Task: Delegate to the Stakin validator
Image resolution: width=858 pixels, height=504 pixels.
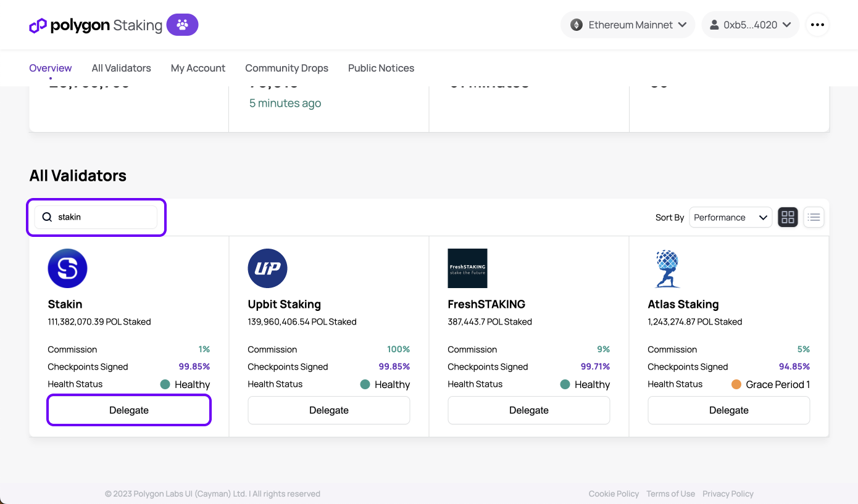Action: tap(128, 410)
